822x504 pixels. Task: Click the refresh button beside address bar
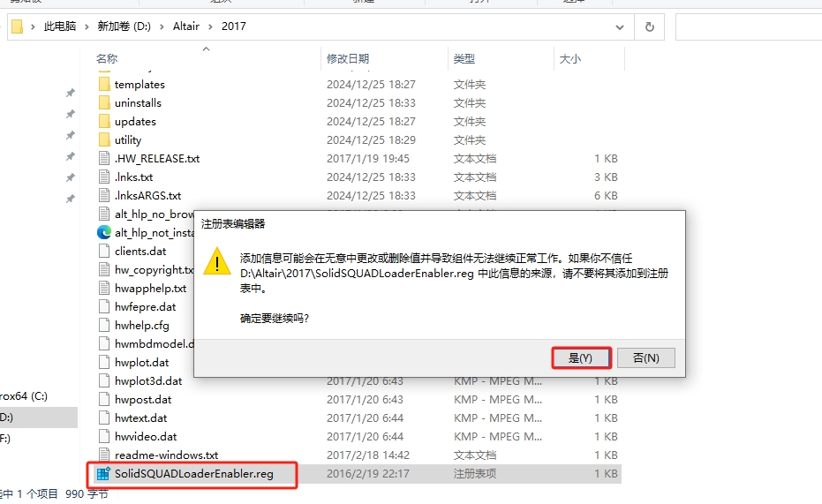[x=650, y=26]
